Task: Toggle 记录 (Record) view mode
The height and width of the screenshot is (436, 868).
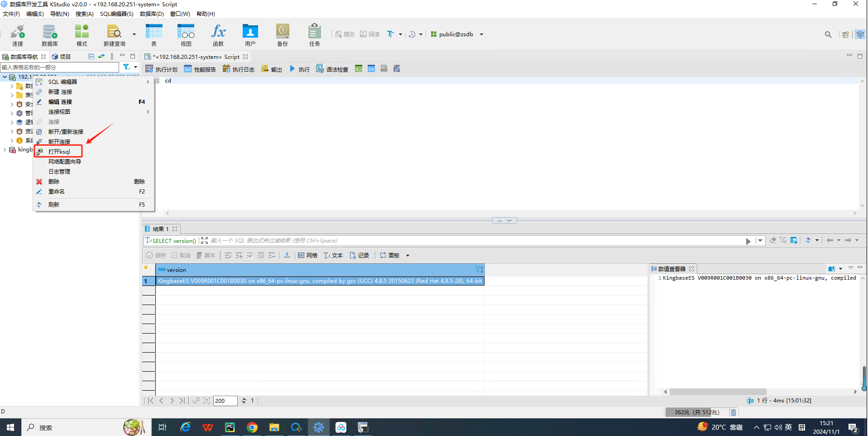Action: click(x=360, y=256)
